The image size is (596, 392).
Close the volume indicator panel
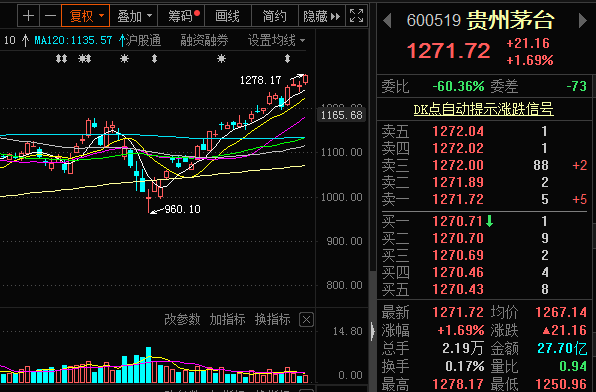pyautogui.click(x=306, y=320)
